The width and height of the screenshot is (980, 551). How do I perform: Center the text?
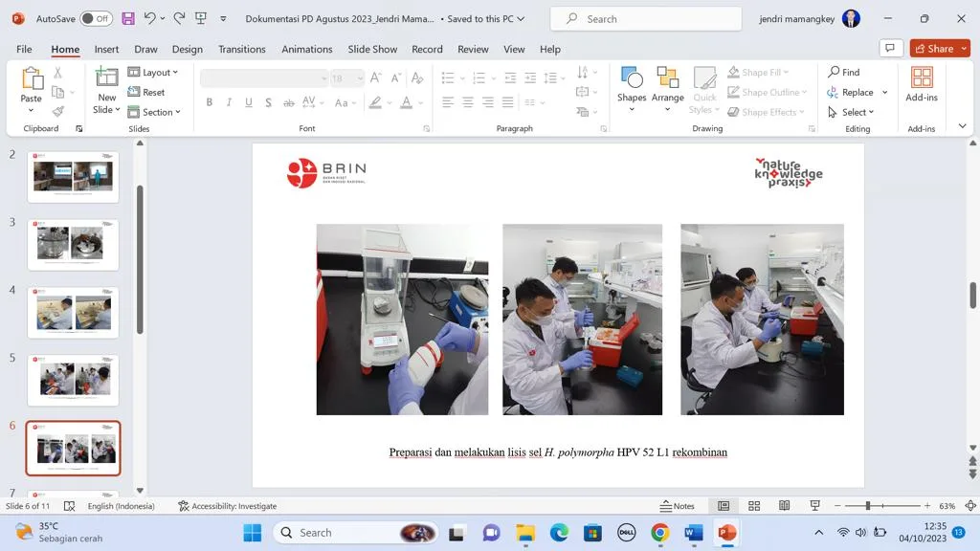(x=467, y=101)
